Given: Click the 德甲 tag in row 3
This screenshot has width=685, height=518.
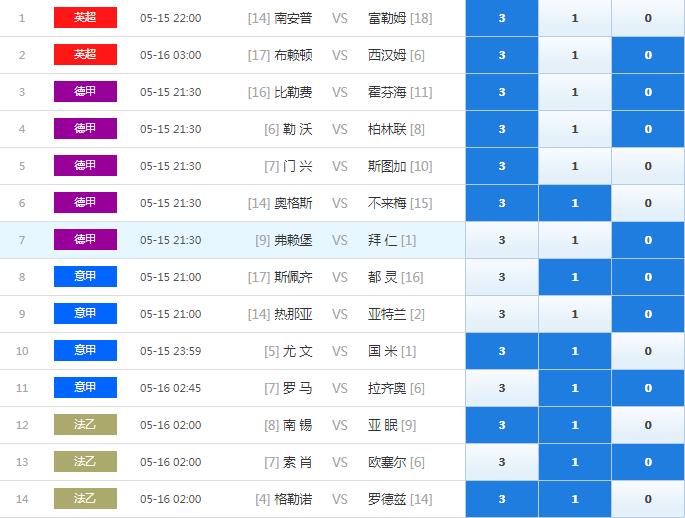Looking at the screenshot, I should (85, 92).
